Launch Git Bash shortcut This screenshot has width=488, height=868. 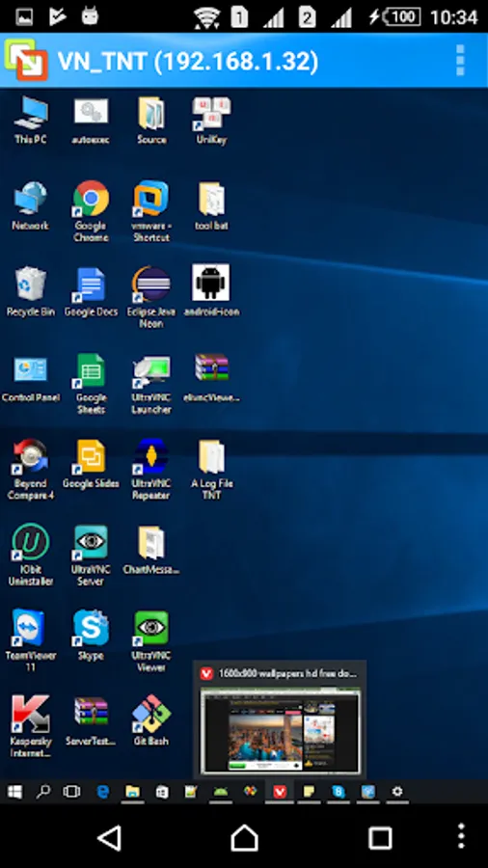(x=151, y=721)
